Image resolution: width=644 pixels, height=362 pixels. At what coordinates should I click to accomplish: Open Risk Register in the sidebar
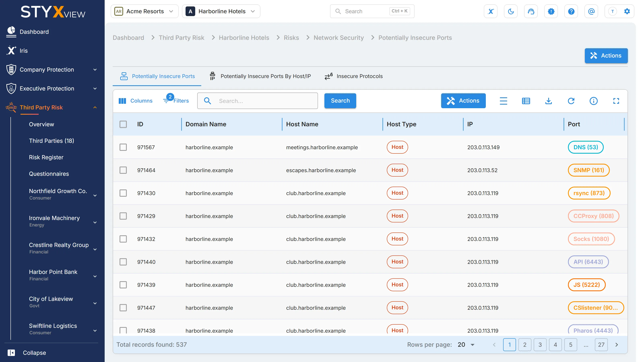(x=46, y=157)
